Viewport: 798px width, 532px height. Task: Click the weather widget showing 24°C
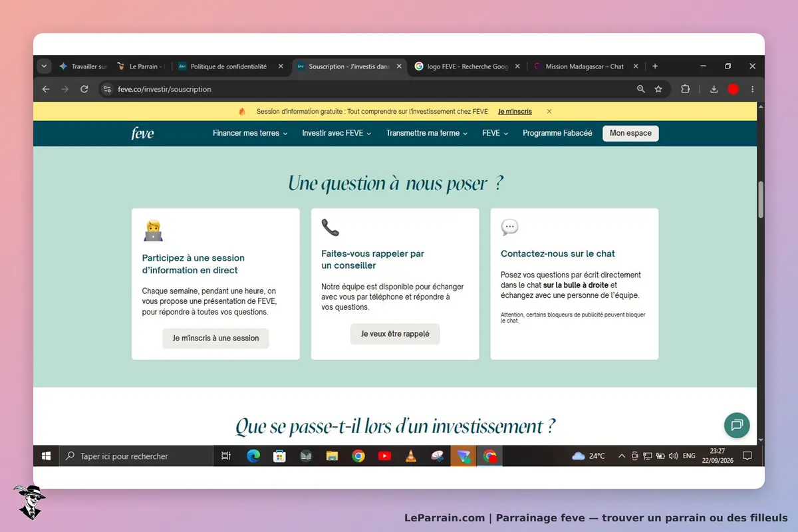[589, 456]
